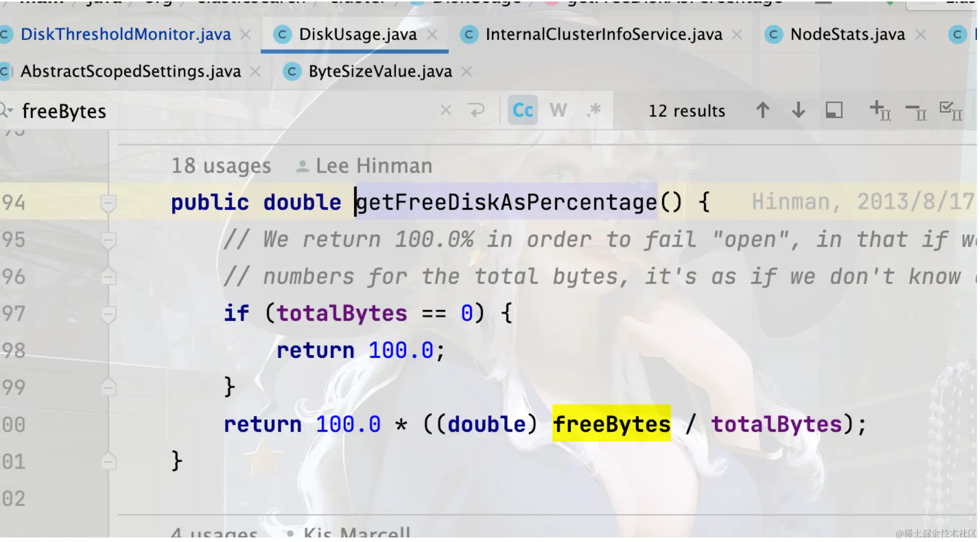Image resolution: width=980 pixels, height=542 pixels.
Task: Click the NodeStats.java class file icon
Action: (773, 35)
